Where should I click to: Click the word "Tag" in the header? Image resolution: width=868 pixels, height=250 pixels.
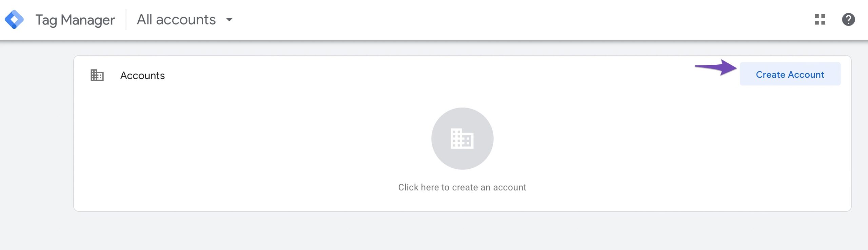coord(46,20)
